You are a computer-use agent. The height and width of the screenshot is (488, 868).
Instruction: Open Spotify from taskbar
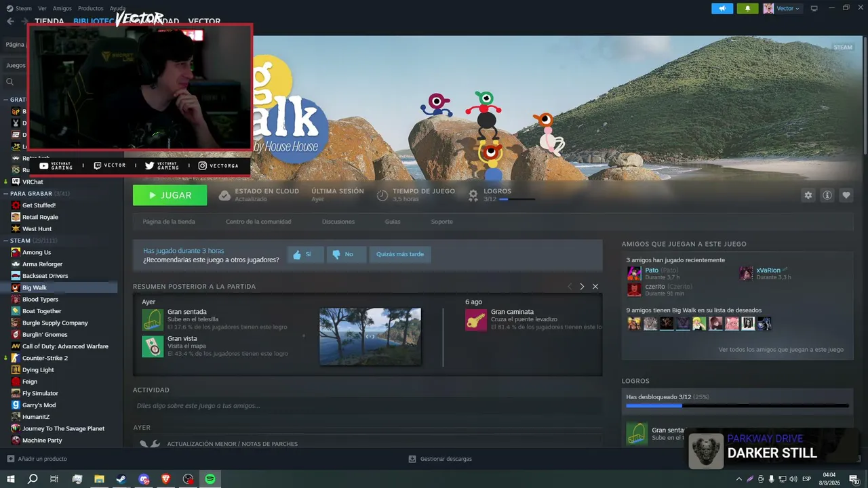pyautogui.click(x=210, y=479)
